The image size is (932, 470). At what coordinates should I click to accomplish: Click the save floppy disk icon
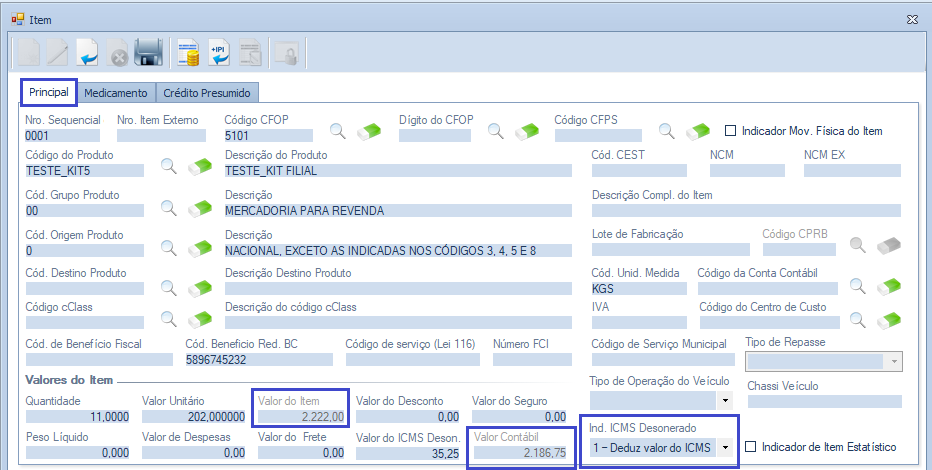(x=149, y=52)
